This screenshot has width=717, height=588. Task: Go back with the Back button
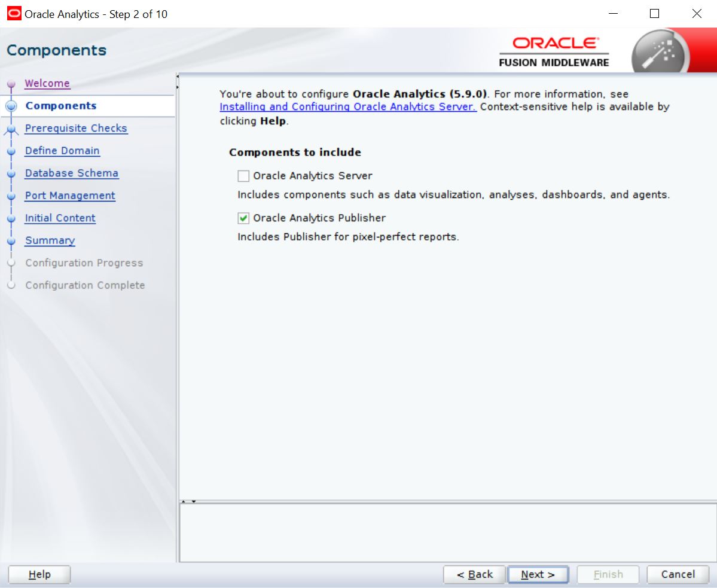click(x=474, y=574)
